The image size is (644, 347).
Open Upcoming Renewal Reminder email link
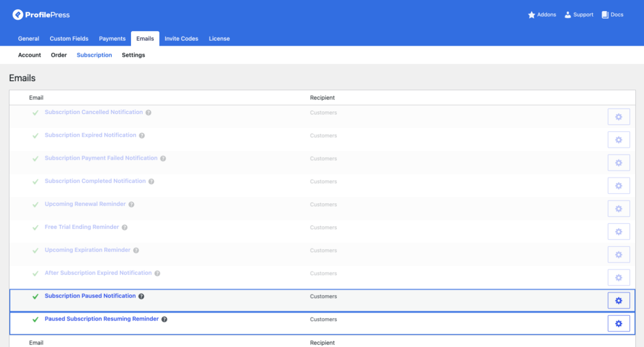(85, 204)
